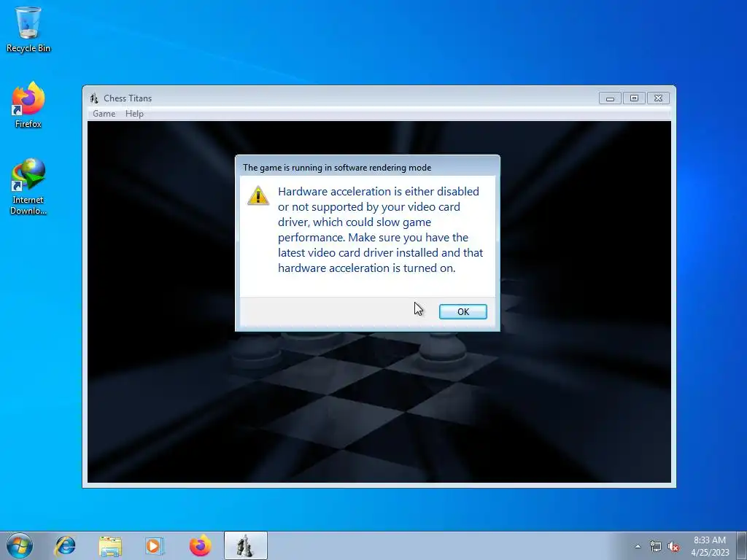Click the 'Hardware acceleration is either disabled' message text
Screen dimensions: 747x560
pos(381,230)
